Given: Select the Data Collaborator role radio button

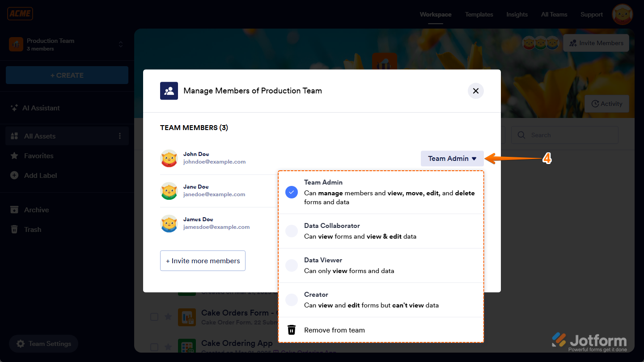Looking at the screenshot, I should pyautogui.click(x=291, y=231).
